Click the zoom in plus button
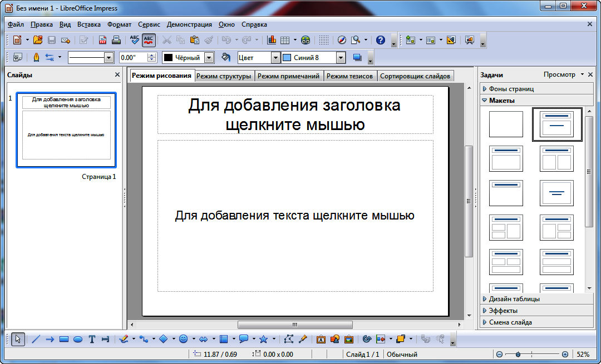This screenshot has height=364, width=601. 565,355
